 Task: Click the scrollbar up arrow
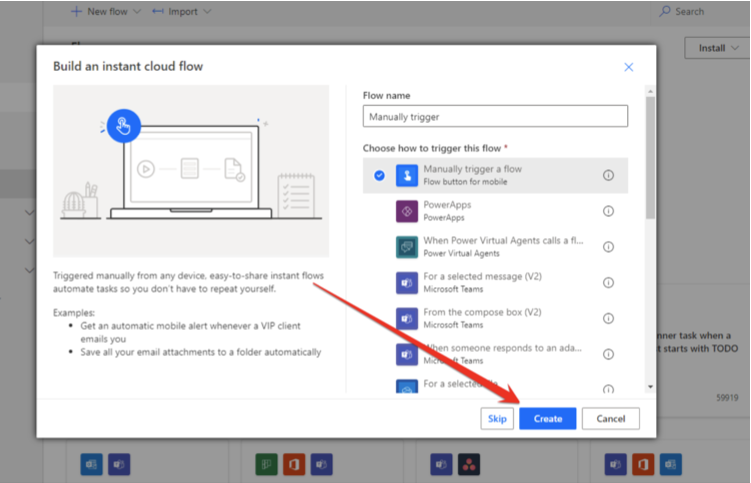click(650, 91)
